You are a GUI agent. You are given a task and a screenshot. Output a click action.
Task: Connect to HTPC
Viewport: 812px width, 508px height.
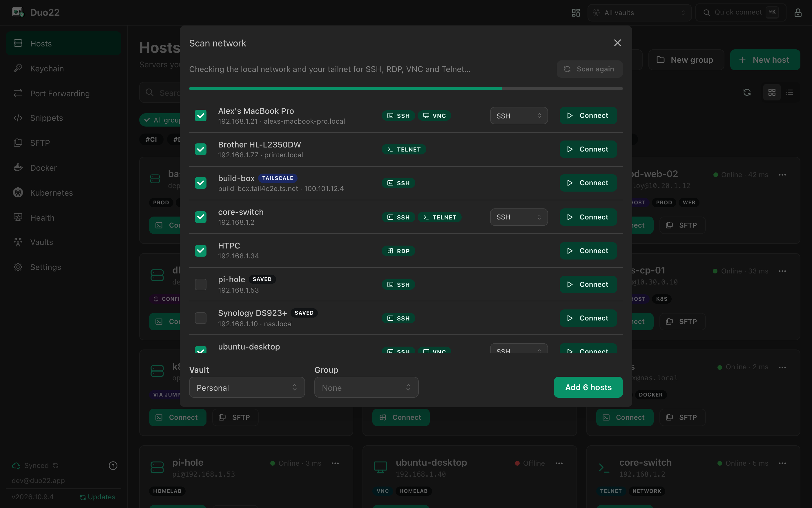(588, 251)
